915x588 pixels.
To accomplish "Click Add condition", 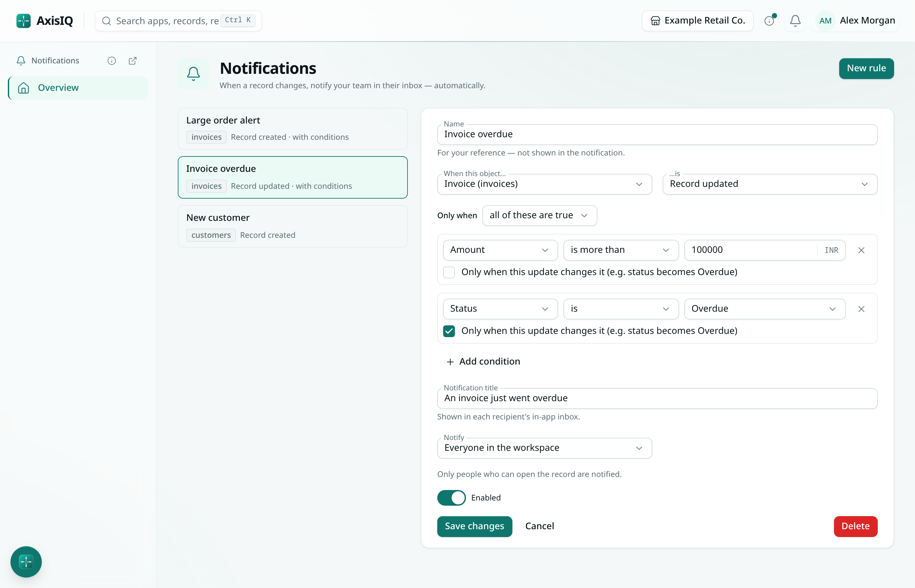I will [x=483, y=362].
